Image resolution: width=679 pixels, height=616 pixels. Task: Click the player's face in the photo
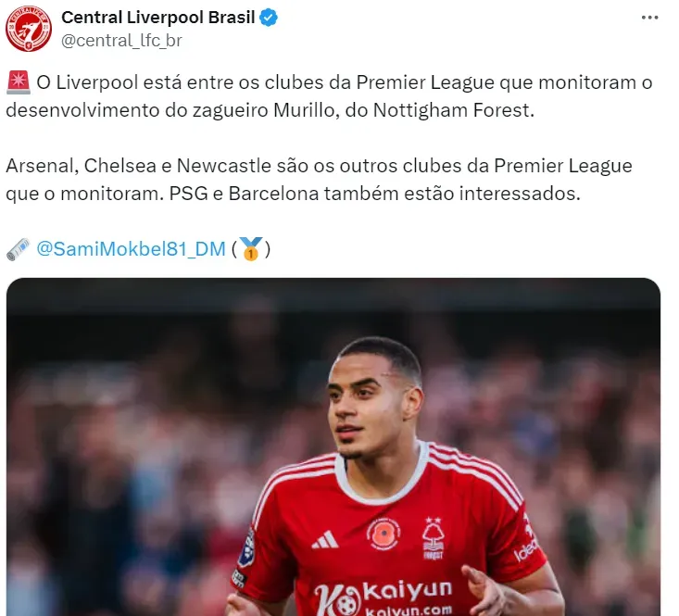pos(366,409)
